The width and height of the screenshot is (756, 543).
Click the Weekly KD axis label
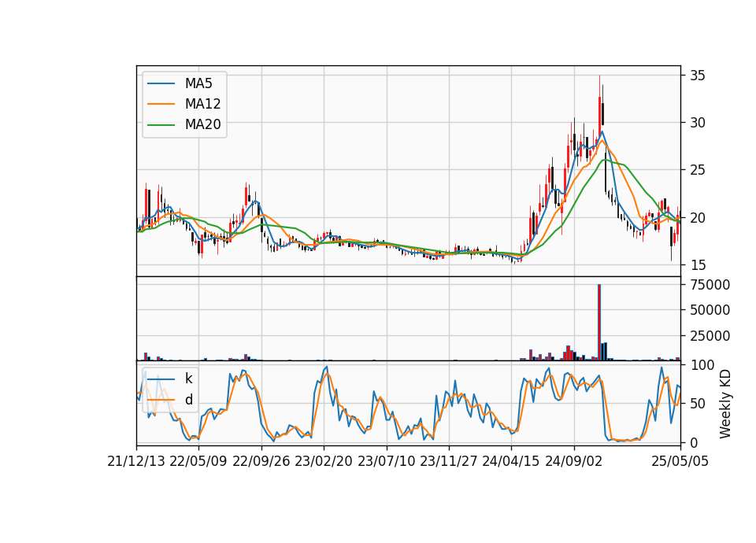pyautogui.click(x=725, y=404)
